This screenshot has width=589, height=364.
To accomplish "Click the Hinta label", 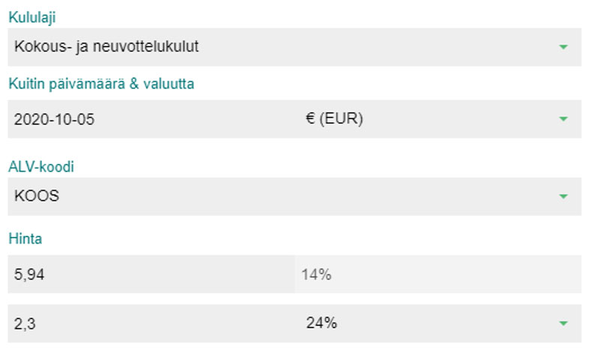I will (25, 239).
